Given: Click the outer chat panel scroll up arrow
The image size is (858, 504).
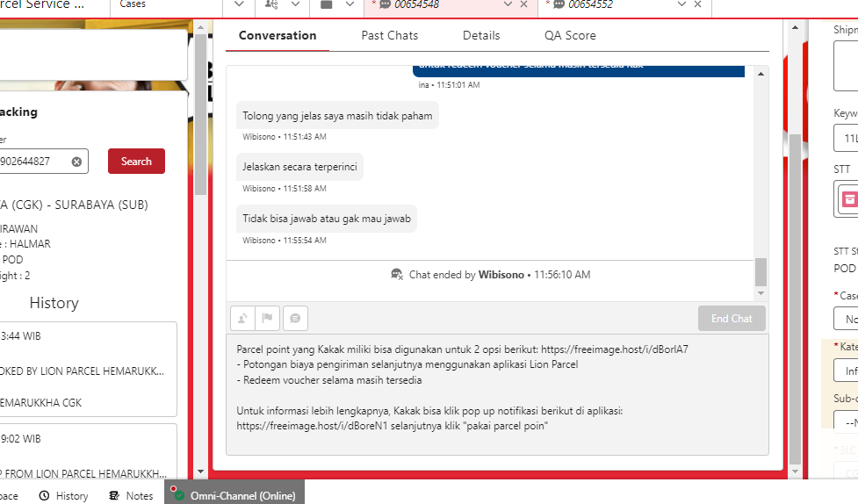Looking at the screenshot, I should click(795, 27).
